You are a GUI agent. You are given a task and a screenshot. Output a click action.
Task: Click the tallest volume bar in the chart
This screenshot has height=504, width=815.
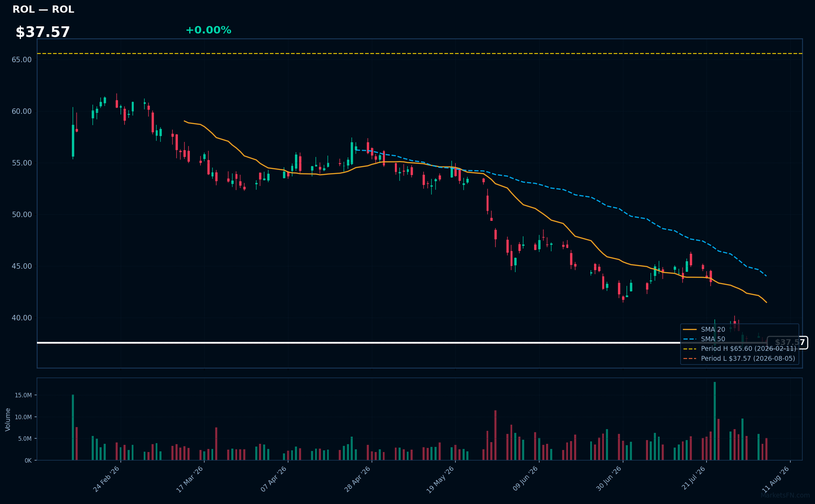(715, 421)
